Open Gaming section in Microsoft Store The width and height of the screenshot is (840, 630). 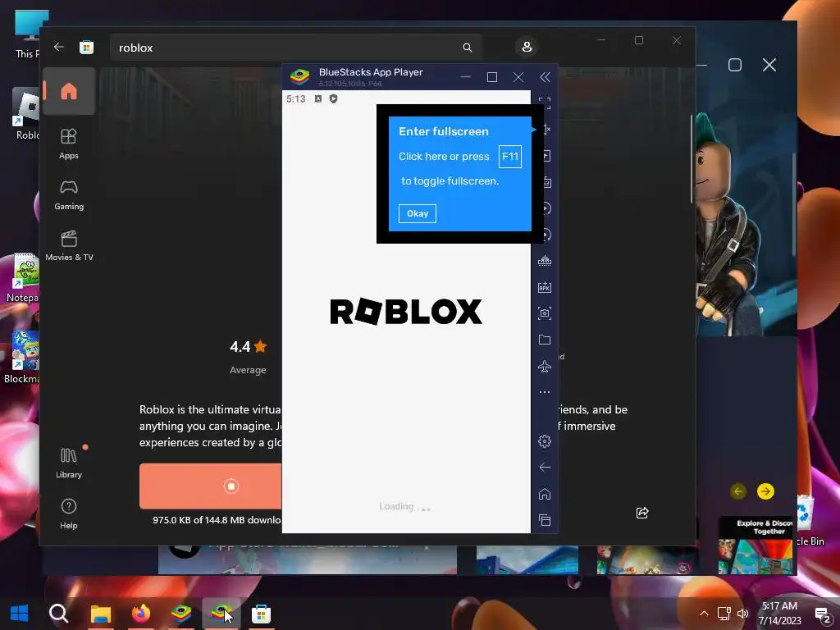(69, 195)
